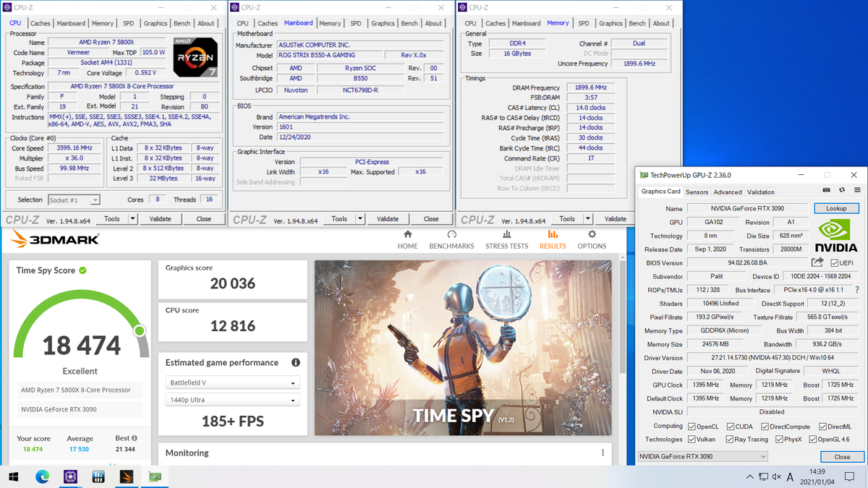Viewport: 868px width, 488px height.
Task: Toggle the DirectCompute checkbox
Action: click(x=765, y=427)
